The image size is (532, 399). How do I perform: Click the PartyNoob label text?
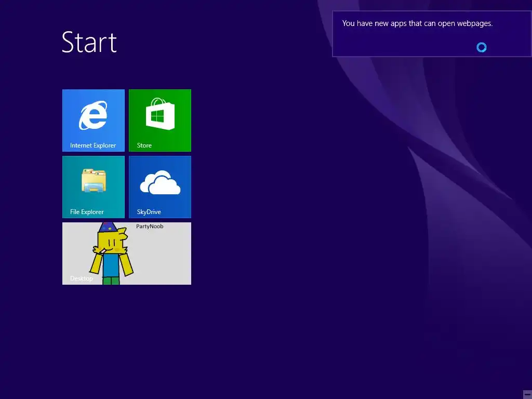click(150, 227)
